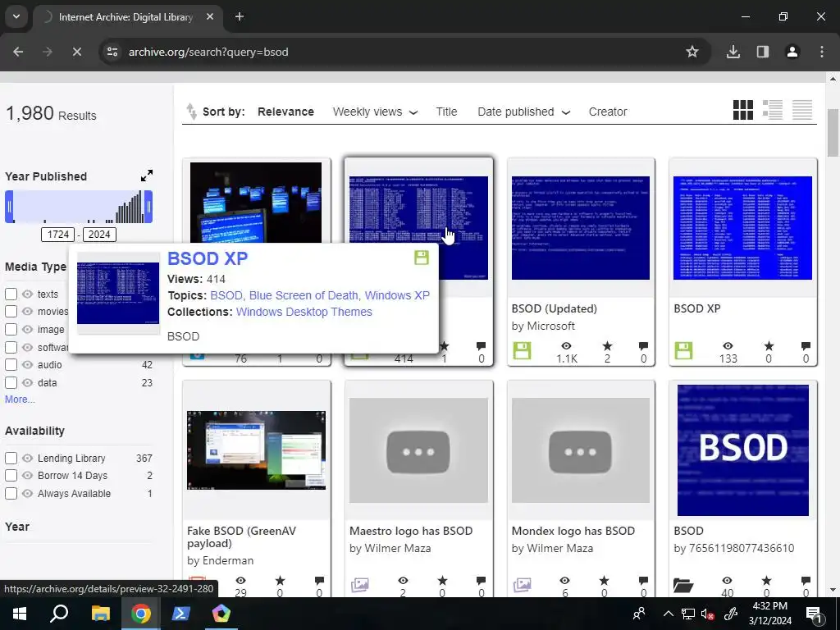
Task: Open PowerShell from taskbar
Action: 180,614
